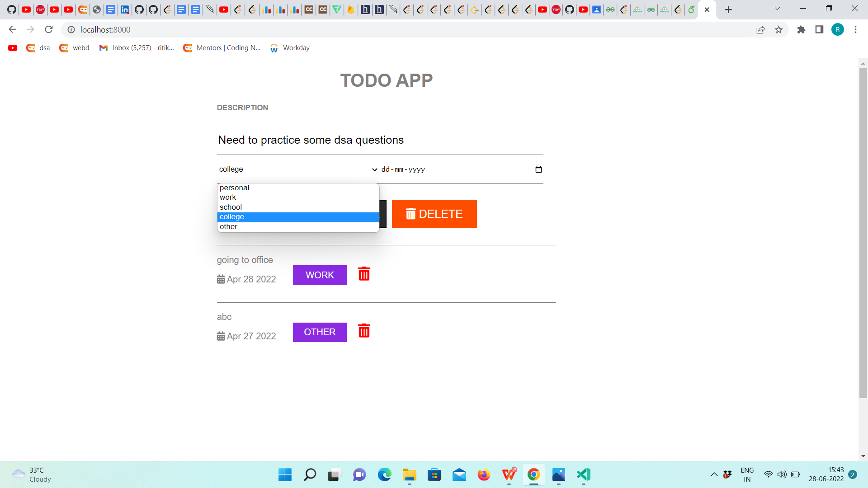Open a new browser tab with the plus icon
The image size is (868, 488).
coord(728,9)
